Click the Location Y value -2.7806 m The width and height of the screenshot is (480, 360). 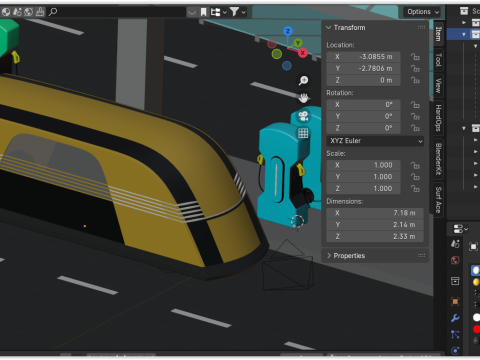[x=363, y=68]
